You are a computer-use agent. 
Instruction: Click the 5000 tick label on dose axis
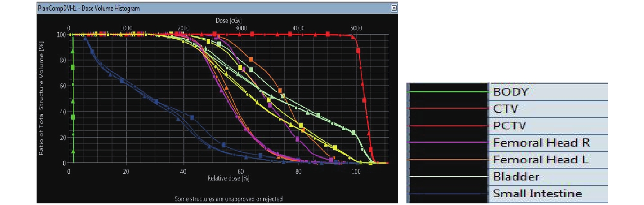pos(356,28)
